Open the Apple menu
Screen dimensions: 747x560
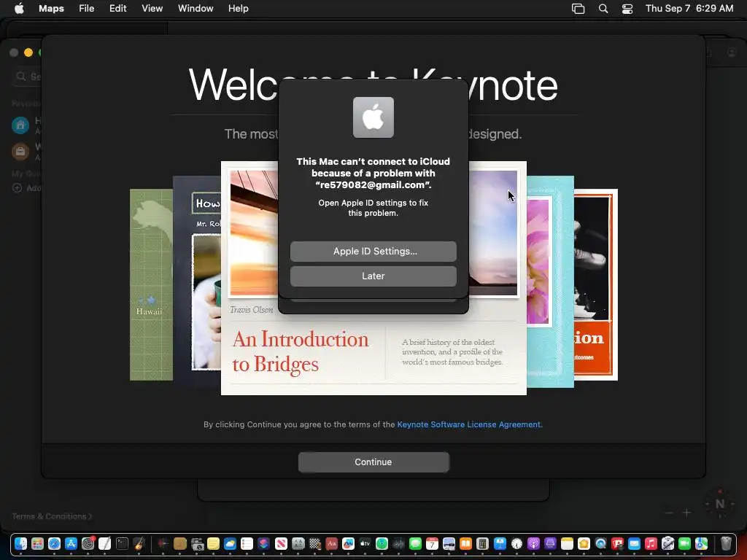(x=19, y=8)
